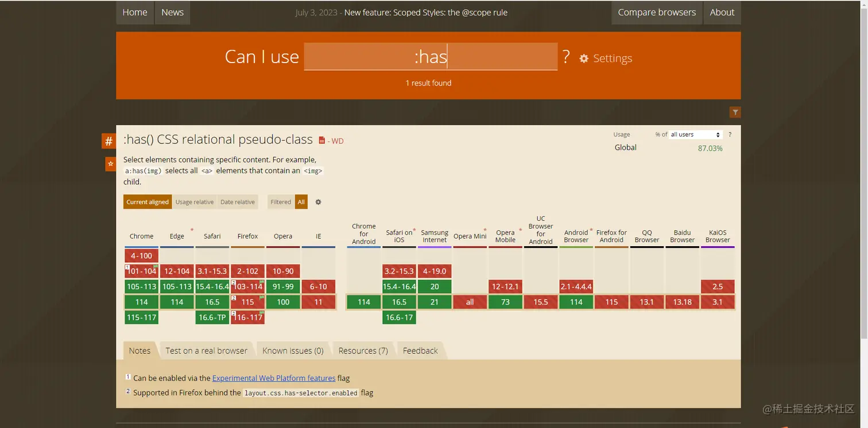Click the Safari 16.6-TP version cell
Screen dimensions: 868x428
(212, 317)
